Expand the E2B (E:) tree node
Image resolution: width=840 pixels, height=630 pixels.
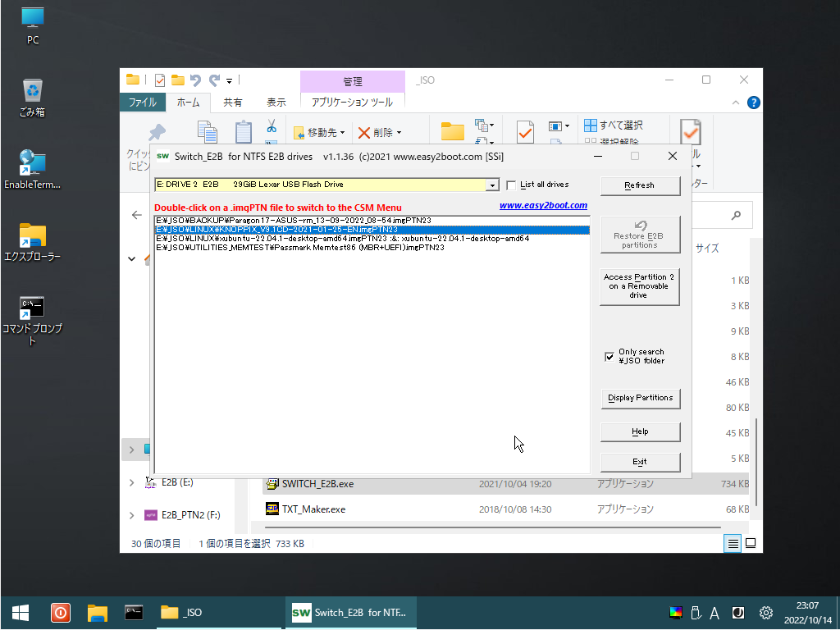[132, 483]
